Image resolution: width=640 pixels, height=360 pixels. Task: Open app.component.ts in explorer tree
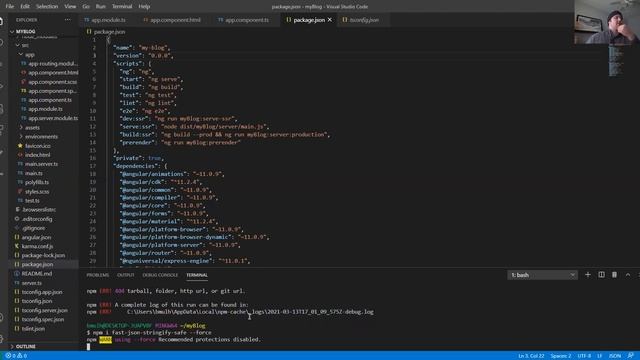pos(50,100)
